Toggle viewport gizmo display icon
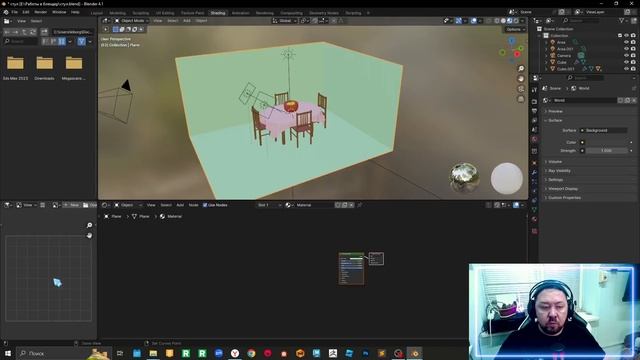This screenshot has width=640, height=360. tap(458, 20)
